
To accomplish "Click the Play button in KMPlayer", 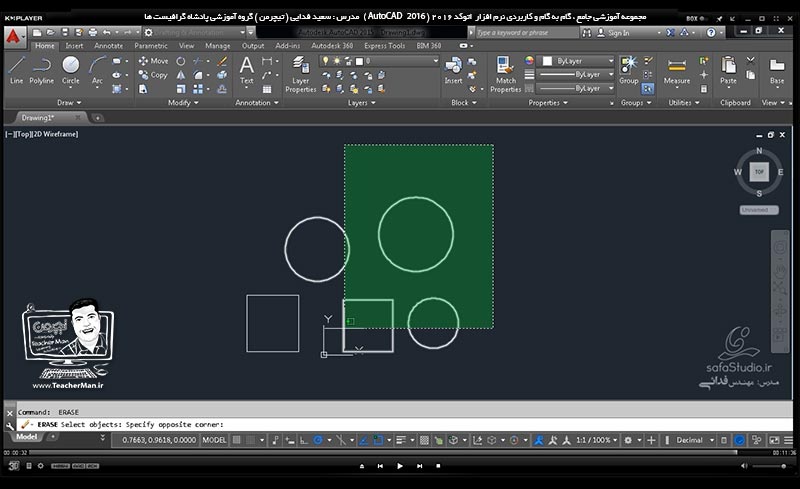I will coord(399,466).
